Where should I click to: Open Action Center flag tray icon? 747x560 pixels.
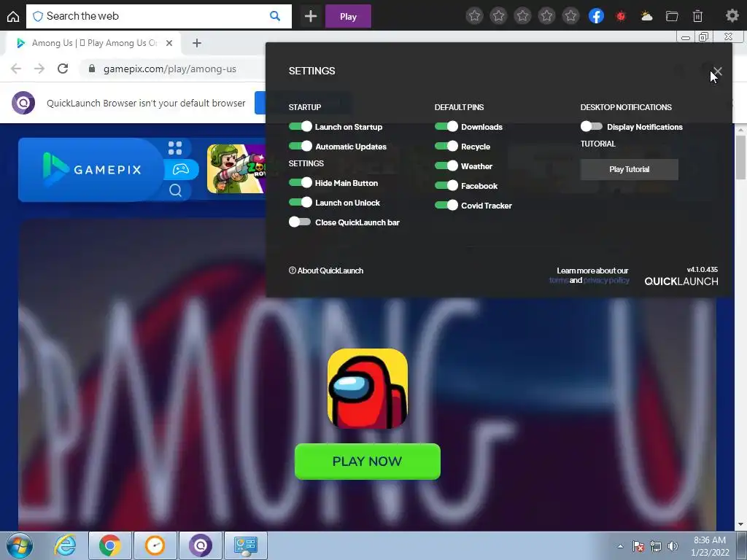pos(638,546)
